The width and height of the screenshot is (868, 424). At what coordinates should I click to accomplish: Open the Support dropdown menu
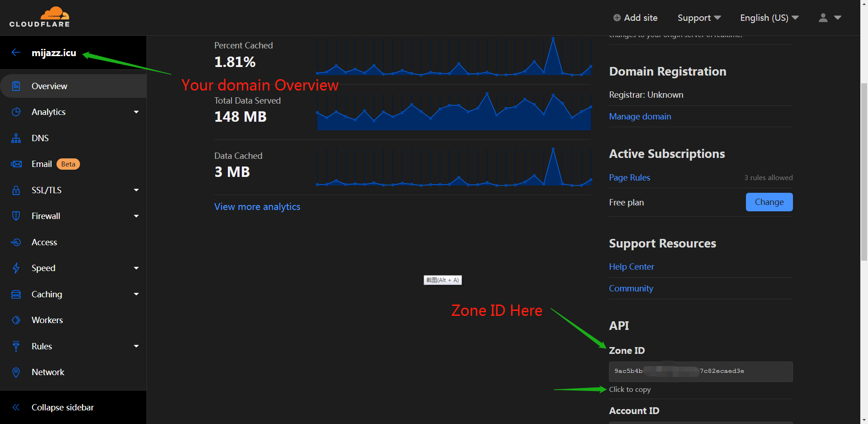coord(699,18)
